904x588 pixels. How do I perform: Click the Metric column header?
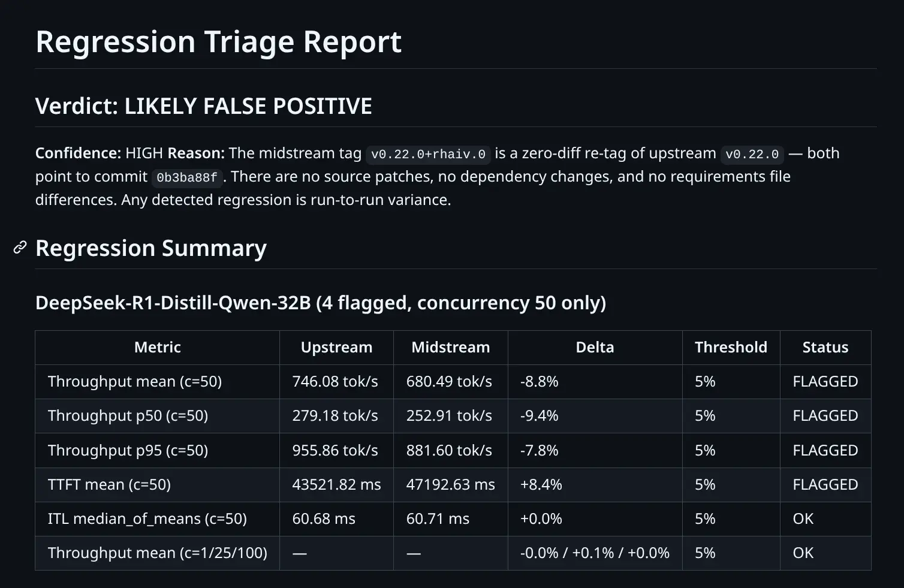tap(157, 348)
